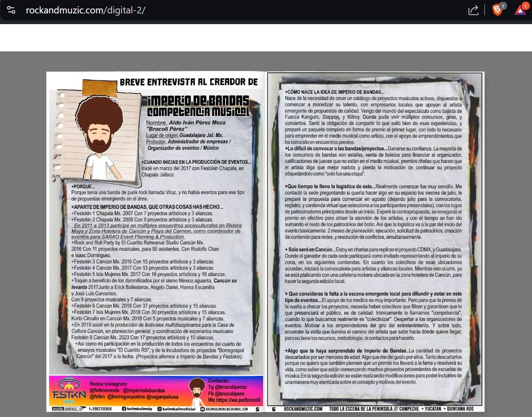
Task: Click the "Korto Circuito en Cancún Mx. 2018" line
Action: coord(147,318)
